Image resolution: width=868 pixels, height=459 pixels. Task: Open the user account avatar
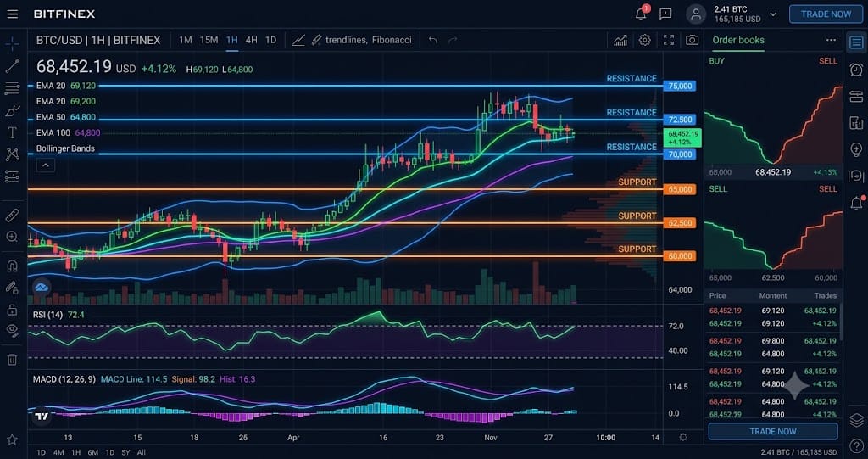pos(696,14)
